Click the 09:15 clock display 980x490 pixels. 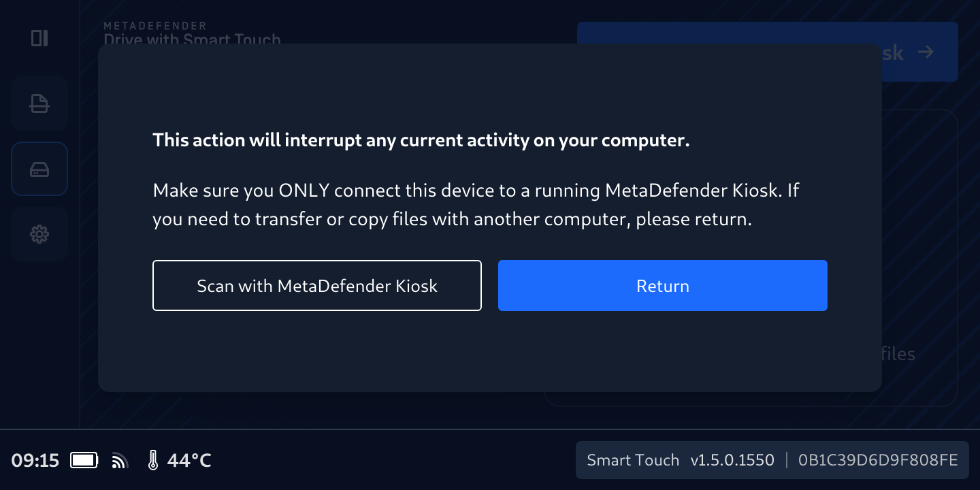pyautogui.click(x=35, y=461)
